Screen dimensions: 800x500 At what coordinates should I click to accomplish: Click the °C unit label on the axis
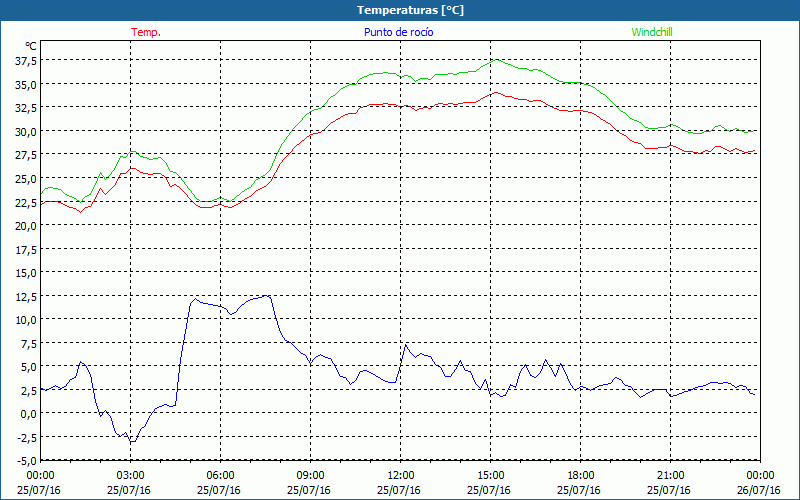[x=31, y=46]
